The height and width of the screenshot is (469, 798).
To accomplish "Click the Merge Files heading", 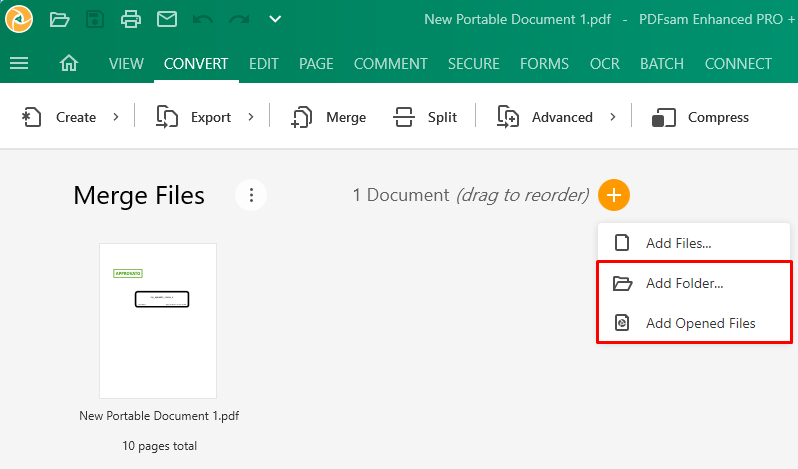I will tap(139, 195).
